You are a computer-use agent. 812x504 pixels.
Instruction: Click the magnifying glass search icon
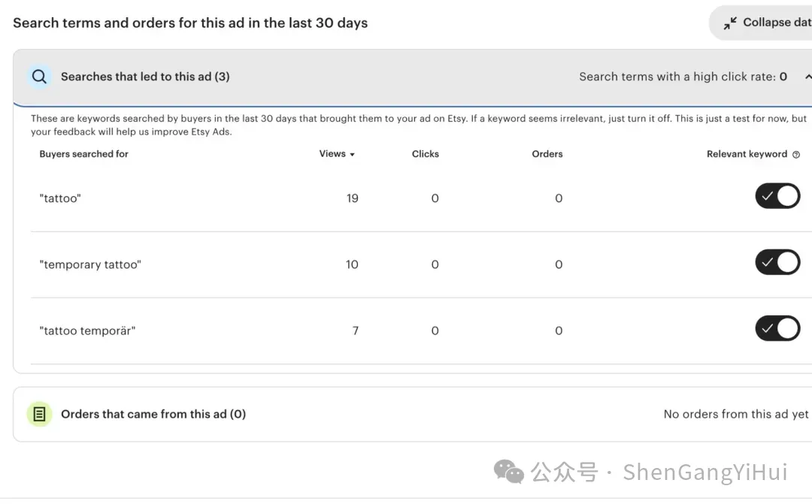click(39, 77)
